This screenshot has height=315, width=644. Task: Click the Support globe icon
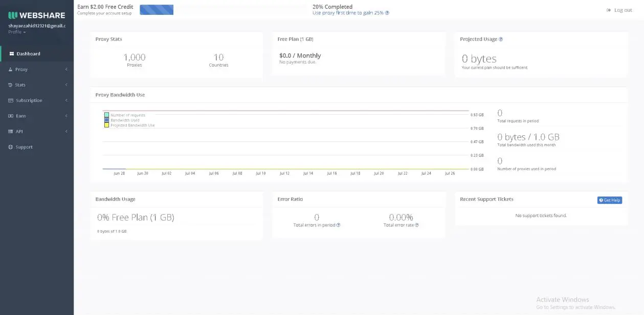click(x=11, y=147)
